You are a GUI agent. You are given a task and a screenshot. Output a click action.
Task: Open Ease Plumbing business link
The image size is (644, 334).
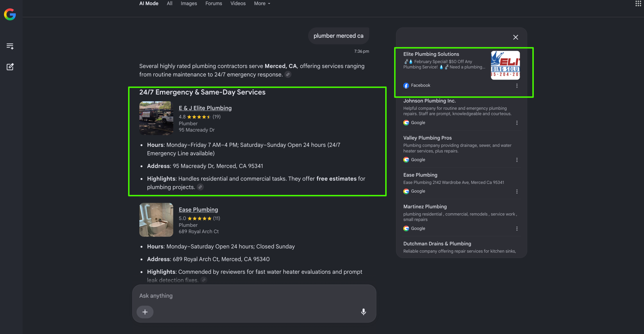198,210
